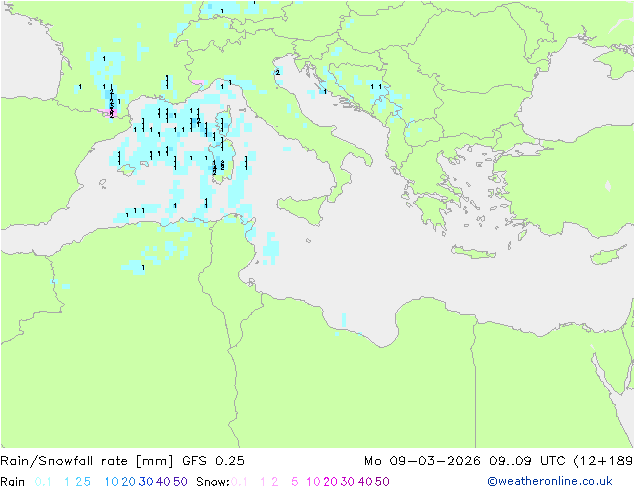Click the Mo 09-03-2026 forecast date

point(422,461)
